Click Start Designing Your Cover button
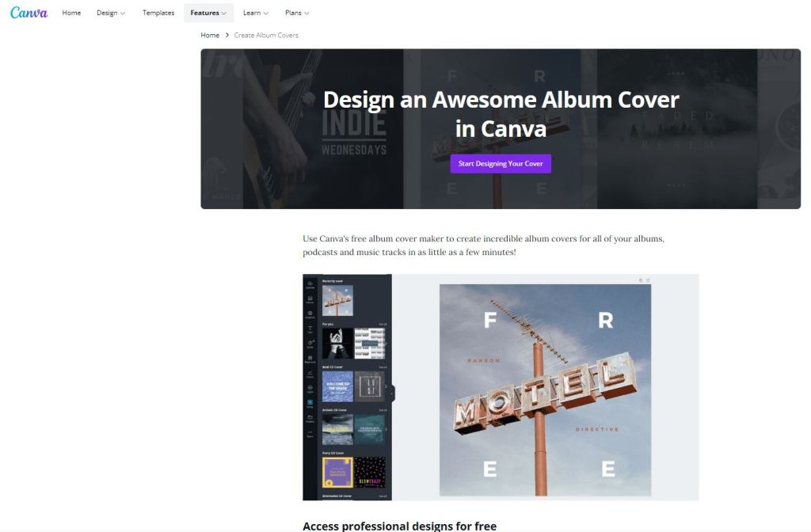 coord(501,163)
